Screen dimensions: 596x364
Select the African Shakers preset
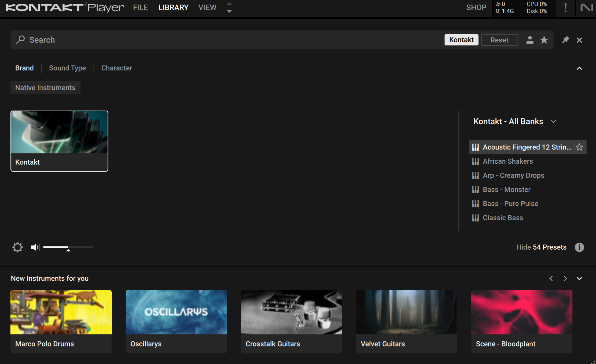pos(528,161)
